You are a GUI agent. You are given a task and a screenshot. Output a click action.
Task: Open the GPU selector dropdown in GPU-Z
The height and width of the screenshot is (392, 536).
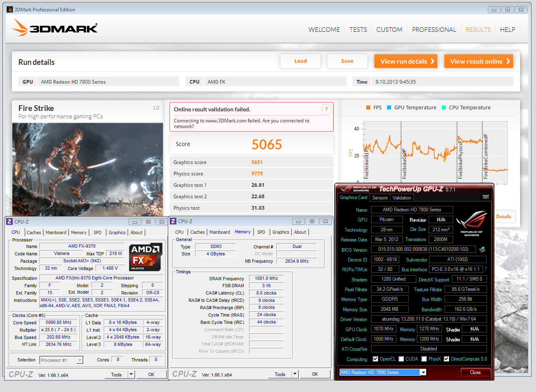423,372
